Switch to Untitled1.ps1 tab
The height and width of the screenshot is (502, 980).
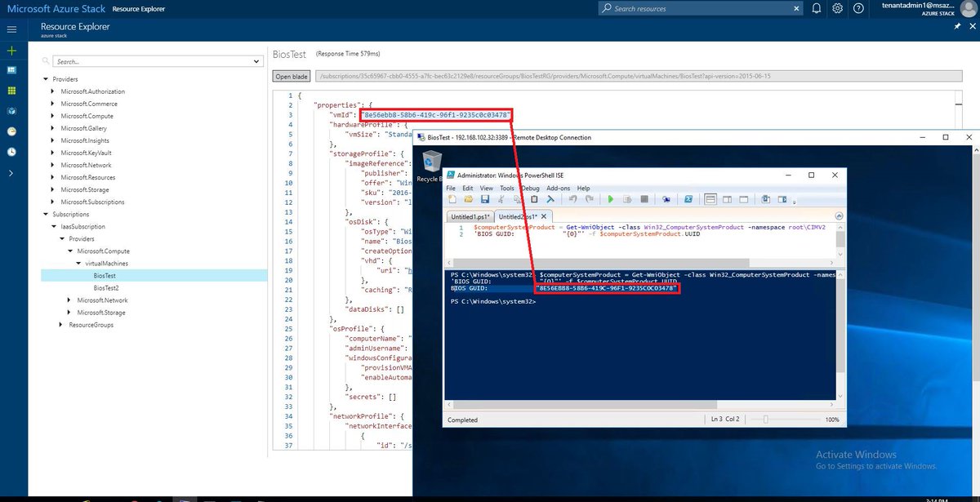(x=469, y=216)
